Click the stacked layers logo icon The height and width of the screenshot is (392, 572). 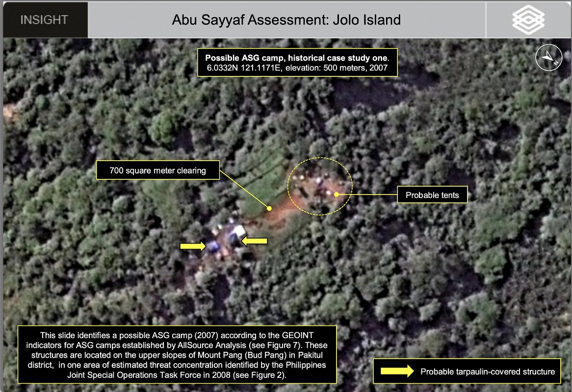point(528,20)
